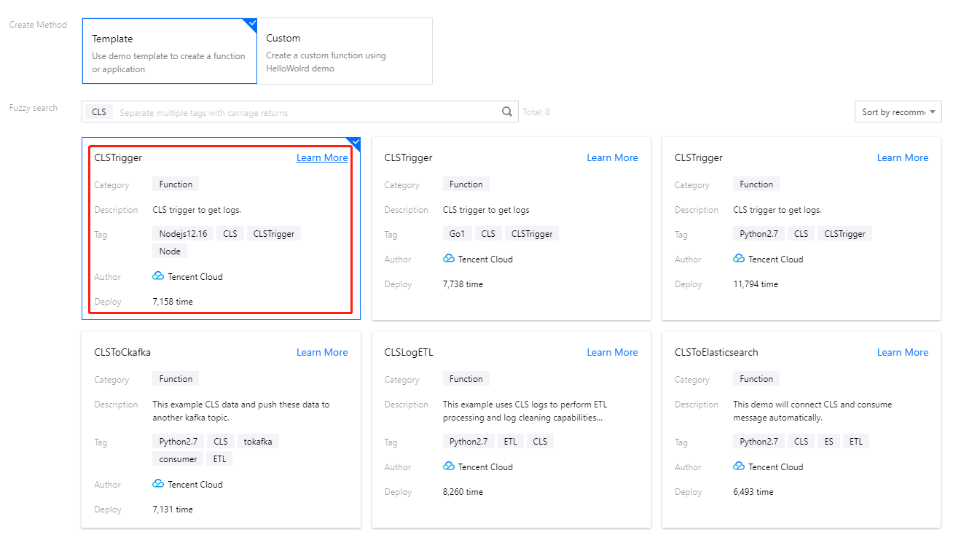The height and width of the screenshot is (535, 980).
Task: Click Tencent Cloud logo in CLSToCkafka card
Action: [x=158, y=484]
